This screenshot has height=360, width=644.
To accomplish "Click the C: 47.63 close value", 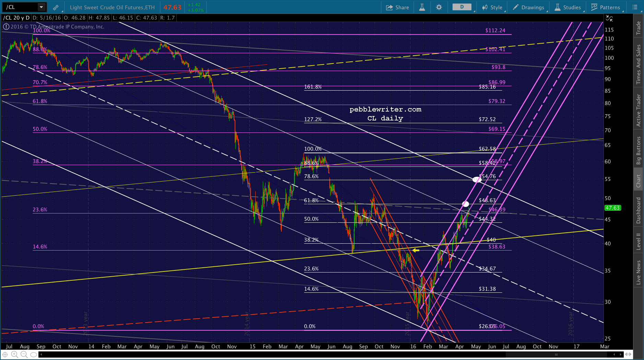I will (x=147, y=18).
